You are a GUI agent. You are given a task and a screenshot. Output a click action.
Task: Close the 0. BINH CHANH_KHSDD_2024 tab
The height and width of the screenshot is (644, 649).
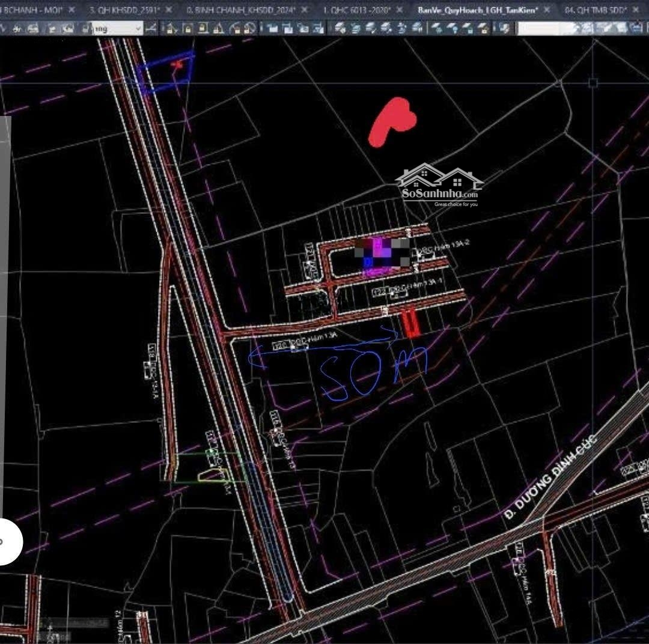pos(305,10)
